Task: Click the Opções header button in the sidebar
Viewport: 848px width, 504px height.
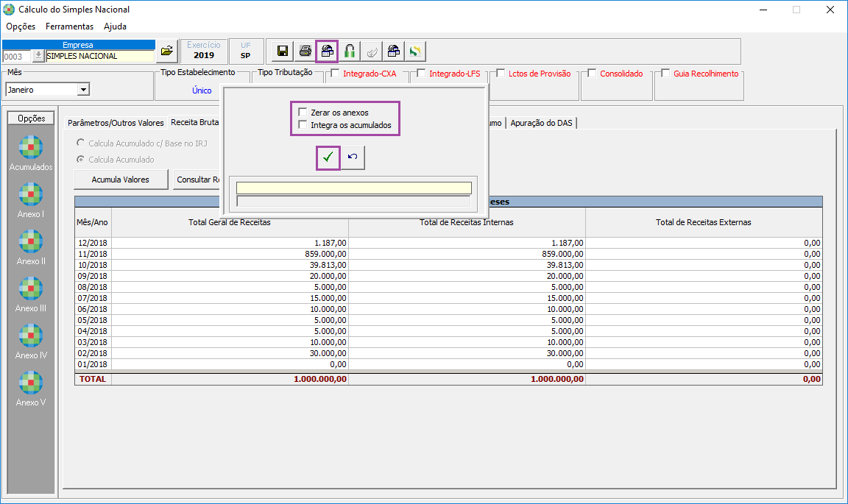Action: click(32, 118)
